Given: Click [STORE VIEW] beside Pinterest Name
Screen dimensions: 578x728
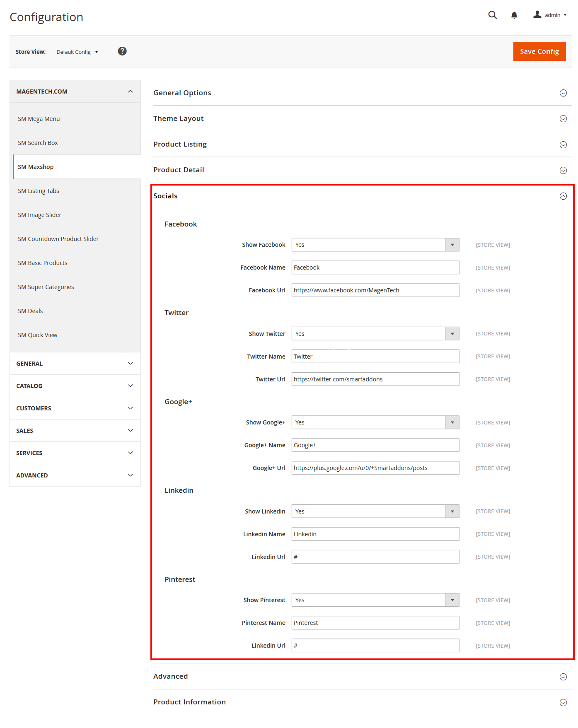Looking at the screenshot, I should point(493,623).
